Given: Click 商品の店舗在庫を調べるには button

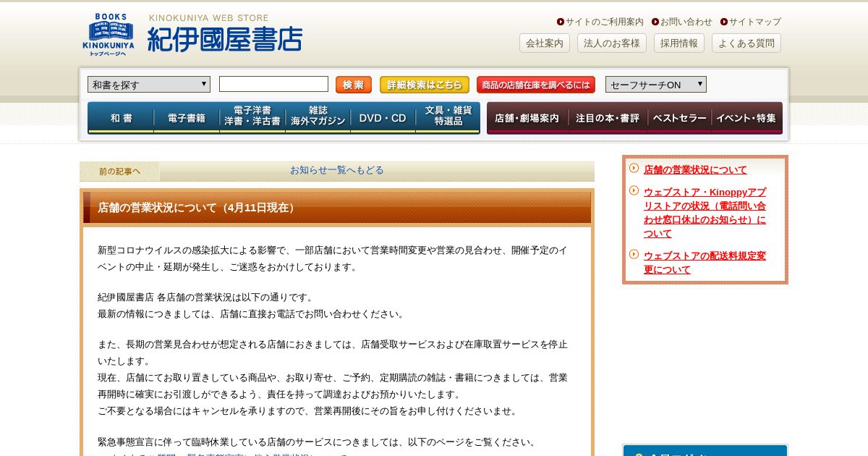Looking at the screenshot, I should click(x=536, y=85).
